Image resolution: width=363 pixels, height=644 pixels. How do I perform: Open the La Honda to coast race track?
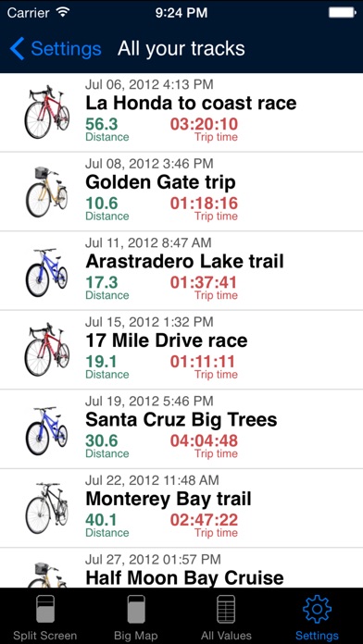[181, 113]
